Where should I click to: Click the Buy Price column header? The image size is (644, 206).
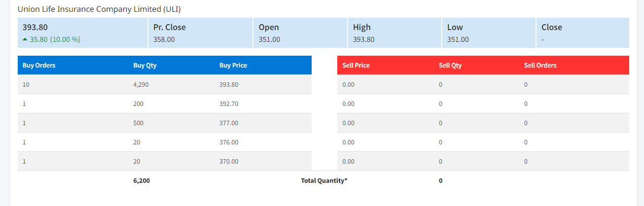[233, 65]
